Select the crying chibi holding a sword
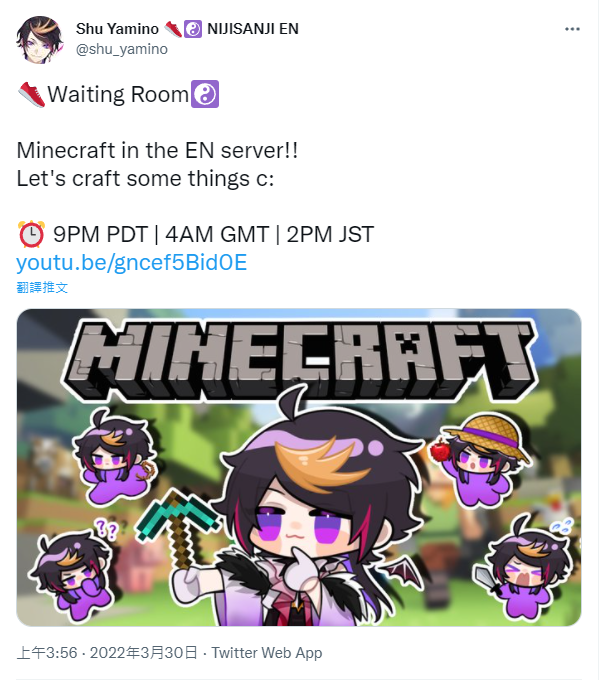 [523, 566]
